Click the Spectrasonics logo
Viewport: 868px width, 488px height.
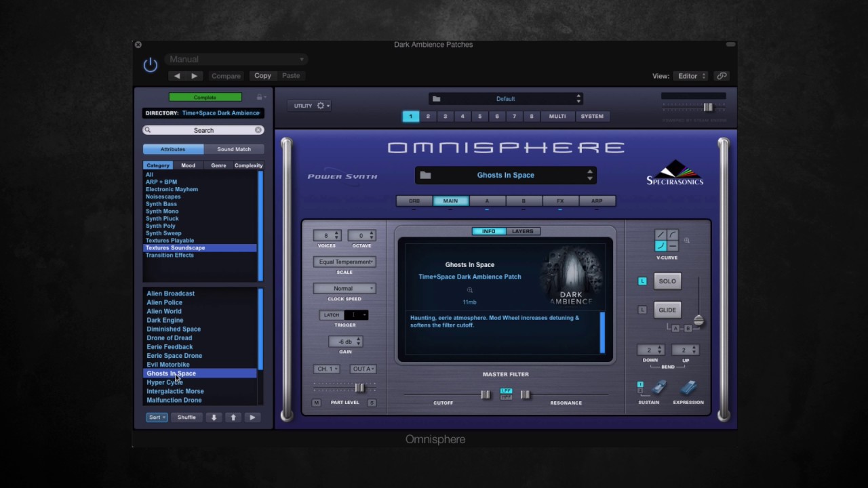pos(675,172)
